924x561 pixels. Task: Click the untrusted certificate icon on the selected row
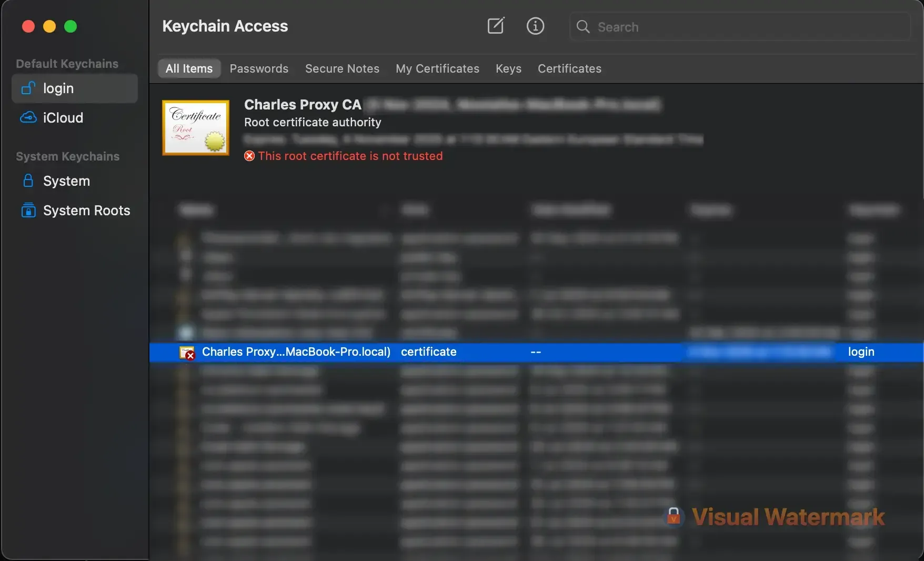click(x=187, y=353)
